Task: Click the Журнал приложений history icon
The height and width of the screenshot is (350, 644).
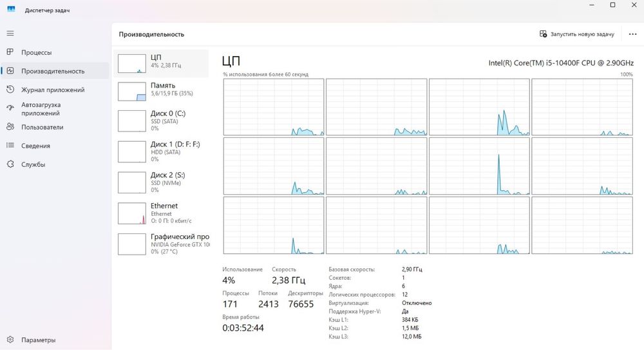Action: 10,89
